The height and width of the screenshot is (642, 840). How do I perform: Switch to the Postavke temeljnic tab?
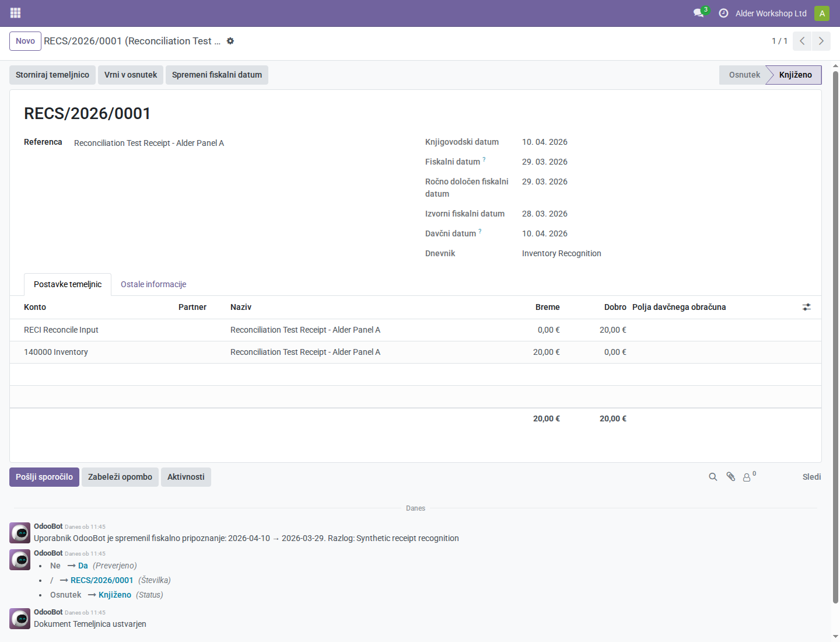click(x=68, y=284)
